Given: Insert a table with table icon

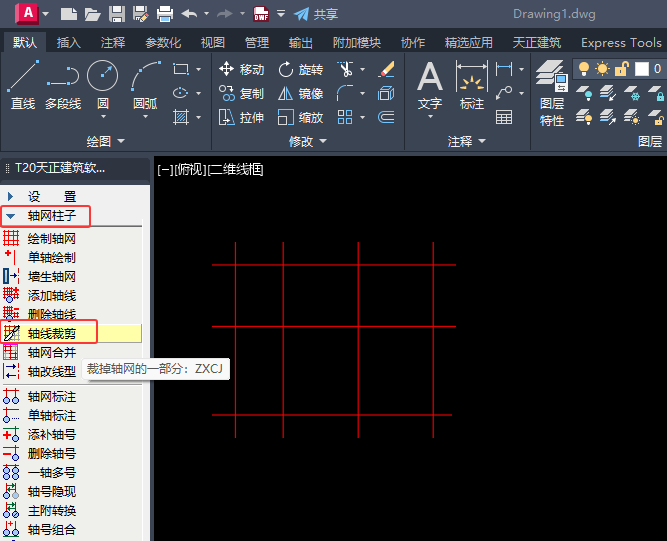Looking at the screenshot, I should point(504,117).
